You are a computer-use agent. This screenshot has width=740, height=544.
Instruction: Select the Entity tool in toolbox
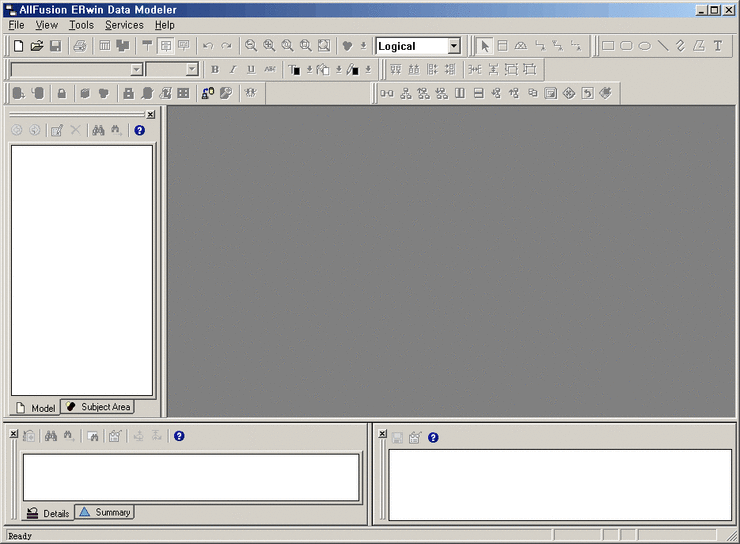pos(503,46)
